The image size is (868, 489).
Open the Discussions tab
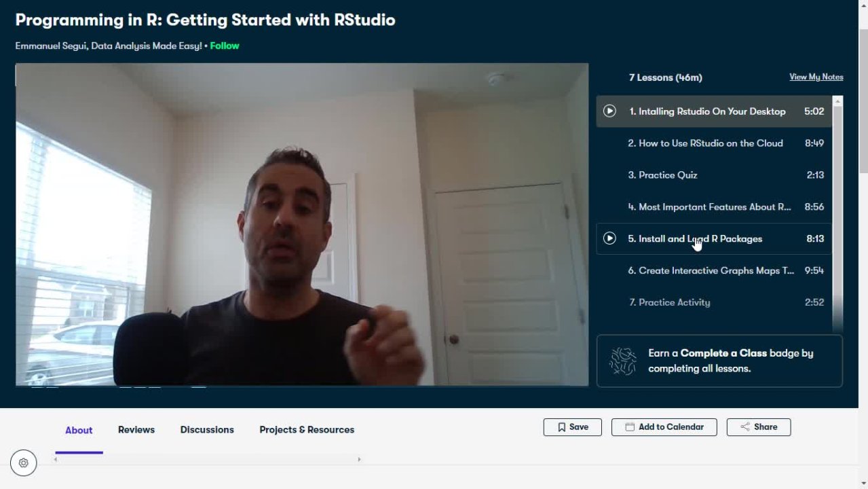[x=207, y=430]
